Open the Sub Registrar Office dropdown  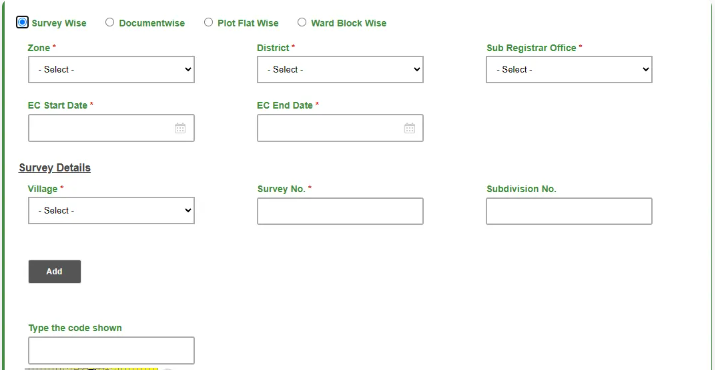[x=569, y=70]
